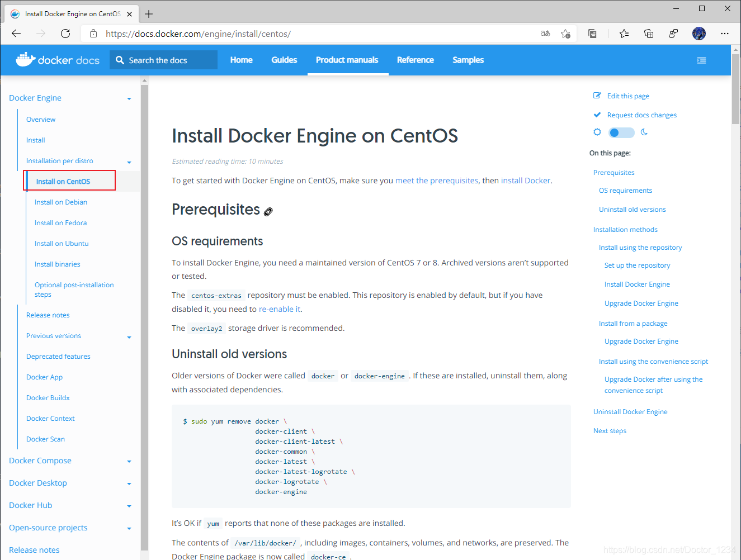Click the browser back arrow
The image size is (741, 560).
click(16, 34)
